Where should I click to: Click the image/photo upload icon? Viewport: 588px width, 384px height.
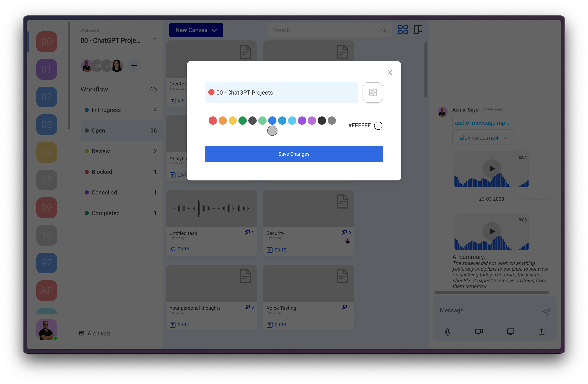(373, 92)
